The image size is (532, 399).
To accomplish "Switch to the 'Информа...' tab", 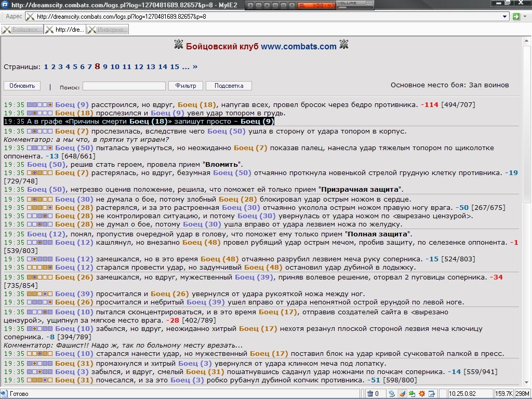I will [108, 30].
